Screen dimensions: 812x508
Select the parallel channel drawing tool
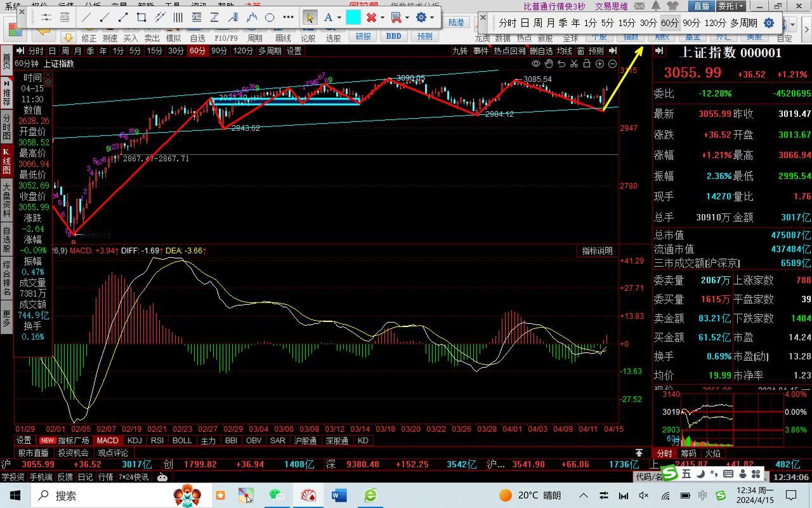[160, 18]
